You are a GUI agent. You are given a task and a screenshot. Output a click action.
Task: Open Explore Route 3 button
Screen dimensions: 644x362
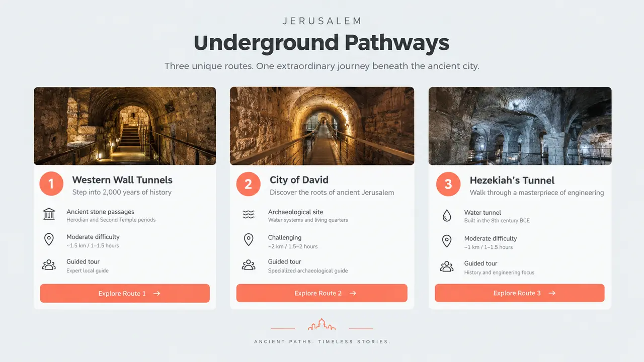tap(520, 293)
